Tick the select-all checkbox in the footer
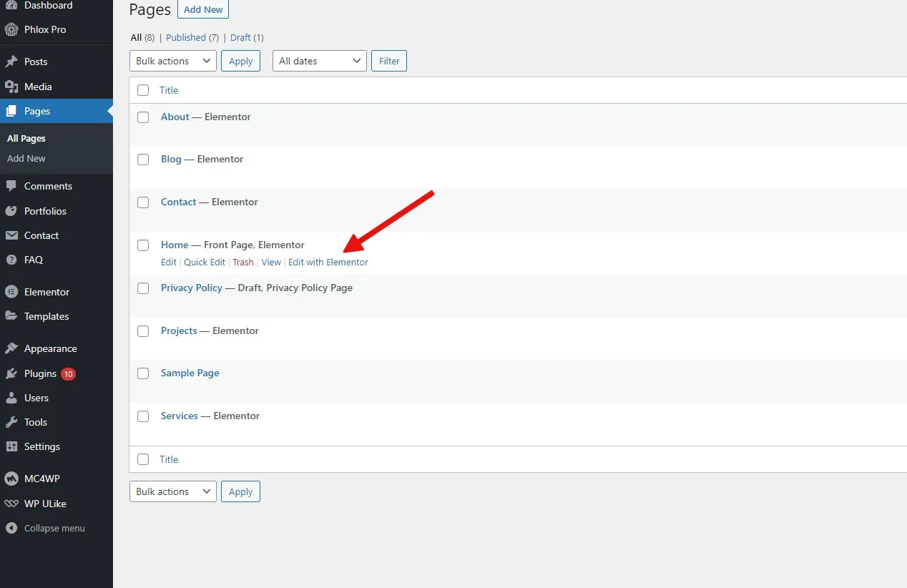907x588 pixels. coord(143,459)
